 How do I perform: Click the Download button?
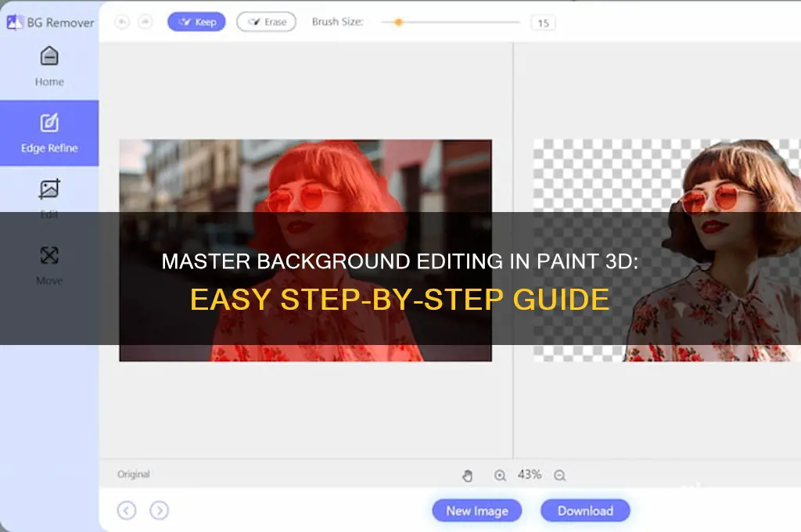point(585,511)
